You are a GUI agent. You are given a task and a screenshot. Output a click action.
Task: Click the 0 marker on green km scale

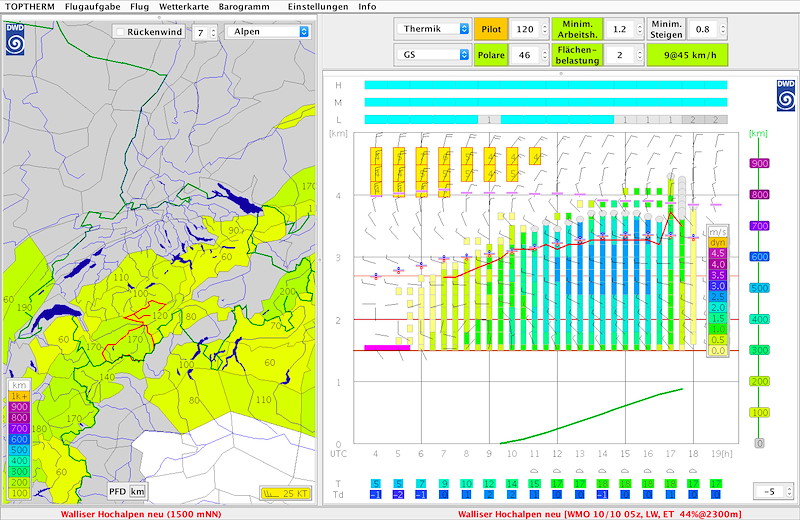point(759,443)
